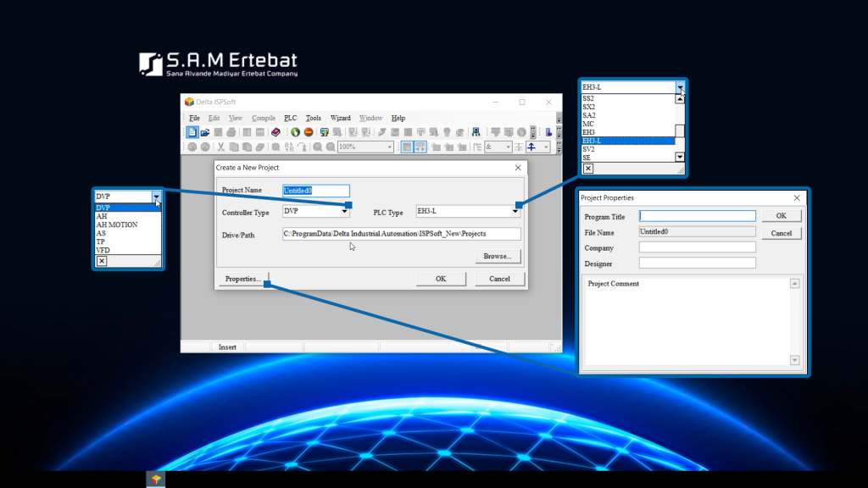Image resolution: width=868 pixels, height=488 pixels.
Task: Click the green Run PLC icon
Action: coord(295,132)
